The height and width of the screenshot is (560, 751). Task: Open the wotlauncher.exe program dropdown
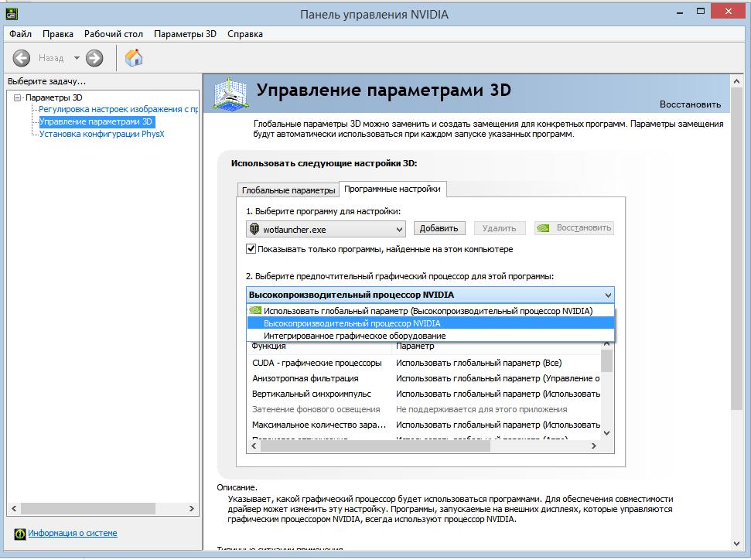tap(326, 229)
